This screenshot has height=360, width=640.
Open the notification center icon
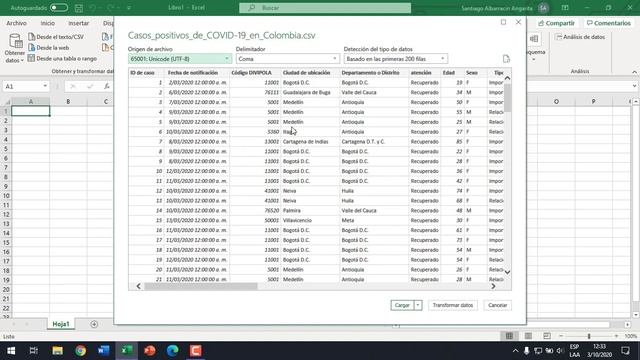click(x=625, y=351)
